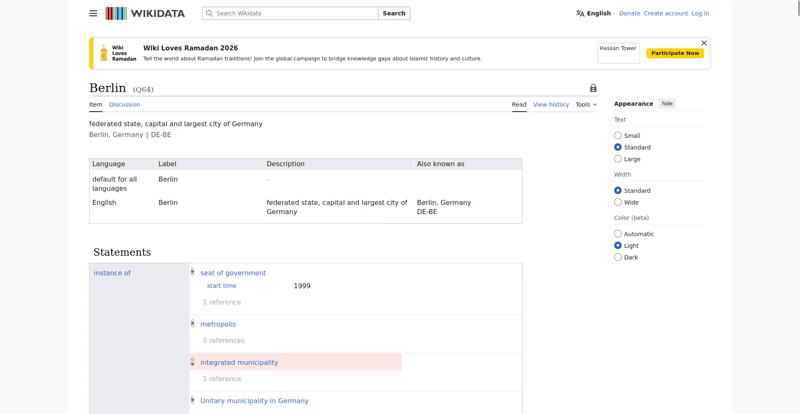Expand 0 references under metropolis

tap(224, 340)
